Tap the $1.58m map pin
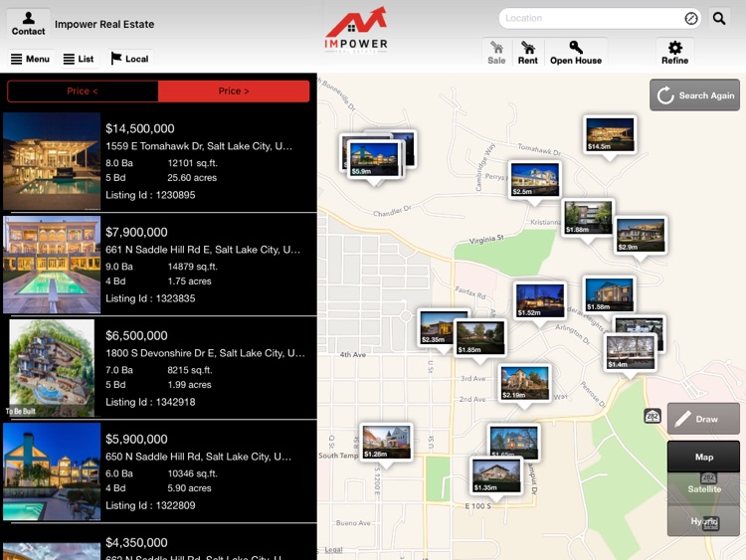 tap(609, 294)
